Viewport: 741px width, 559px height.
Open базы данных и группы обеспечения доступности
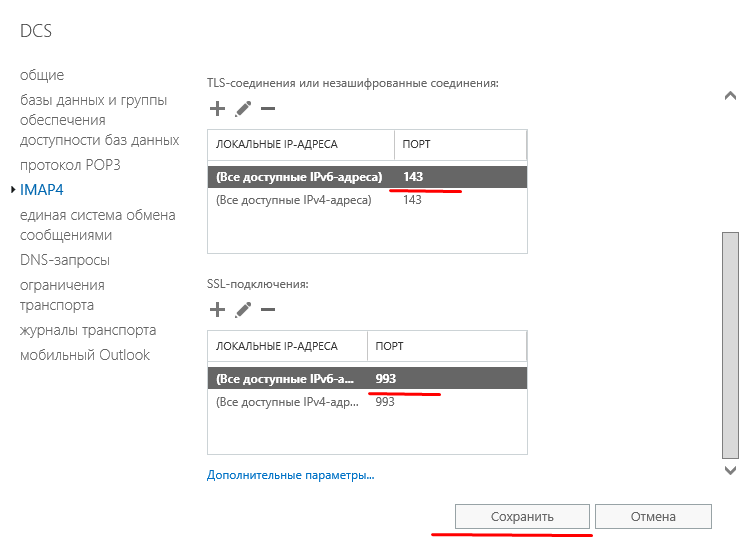coord(99,120)
